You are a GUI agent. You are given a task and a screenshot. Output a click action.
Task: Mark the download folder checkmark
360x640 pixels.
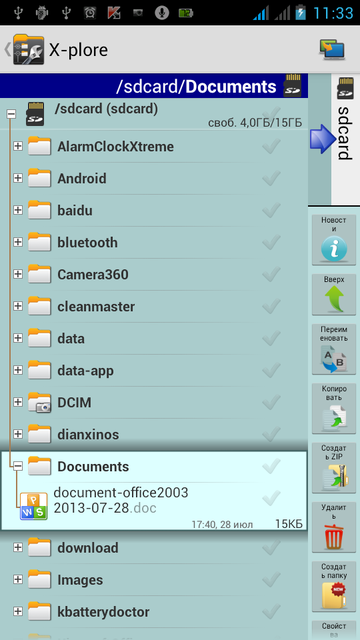click(271, 548)
